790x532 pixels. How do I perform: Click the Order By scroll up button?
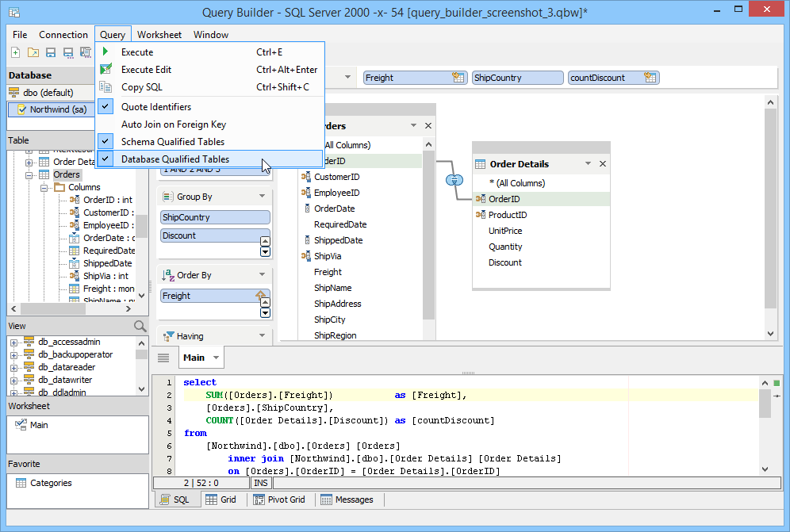point(265,302)
